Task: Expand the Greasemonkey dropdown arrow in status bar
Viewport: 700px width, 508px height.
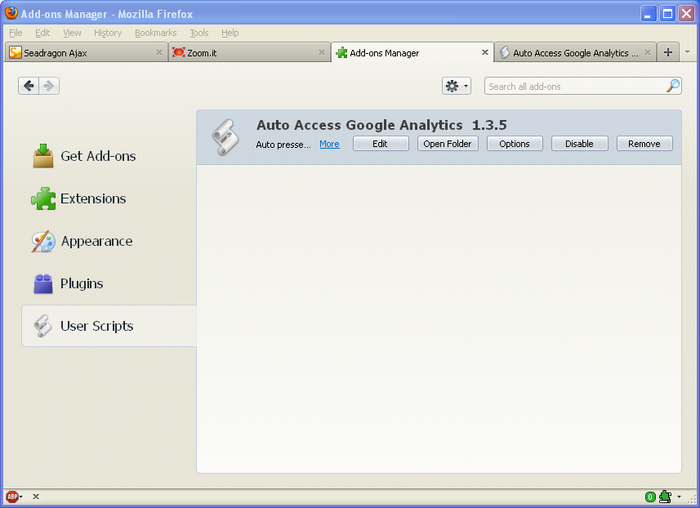Action: [x=679, y=497]
